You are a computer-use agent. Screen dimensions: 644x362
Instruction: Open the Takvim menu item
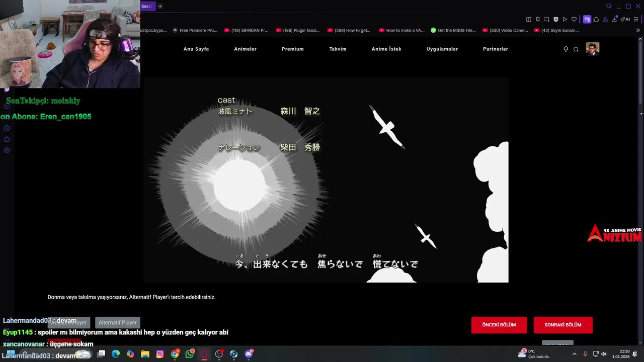click(338, 49)
